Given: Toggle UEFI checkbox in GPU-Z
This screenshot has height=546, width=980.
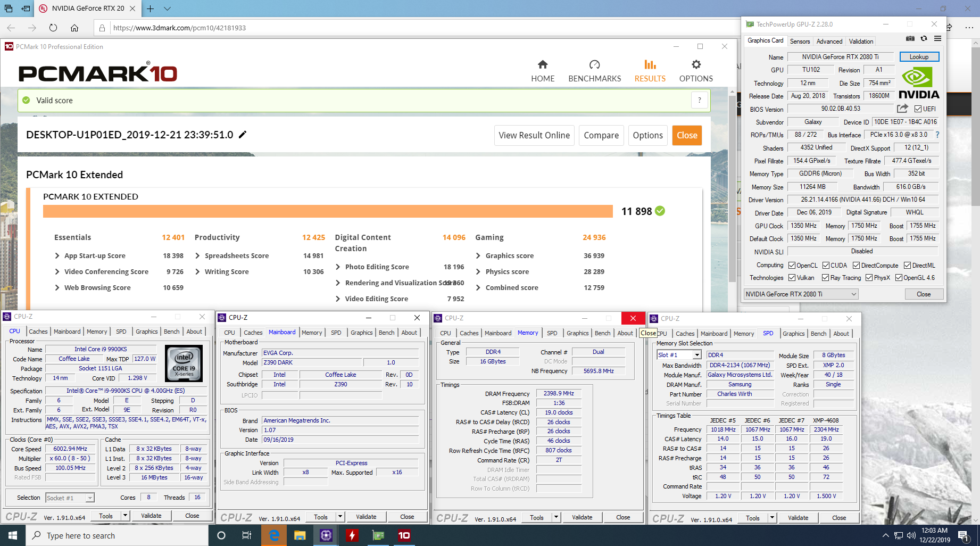Looking at the screenshot, I should 918,109.
